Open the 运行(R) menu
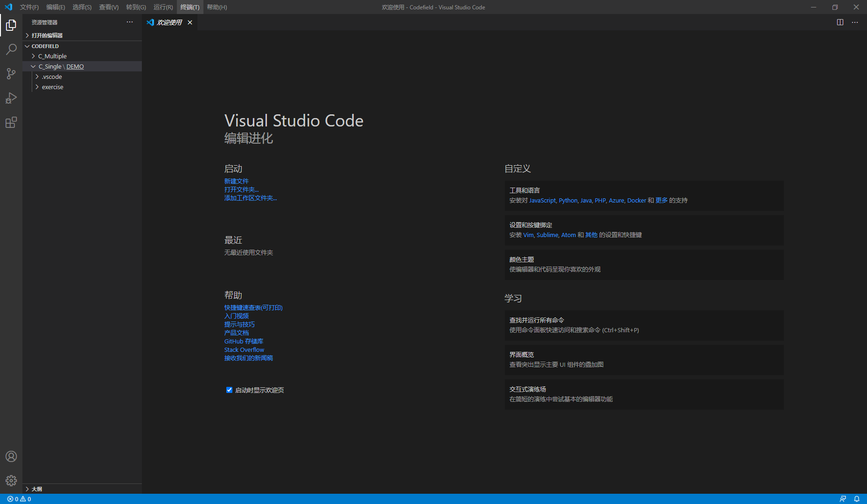Viewport: 867px width, 504px height. (x=163, y=7)
